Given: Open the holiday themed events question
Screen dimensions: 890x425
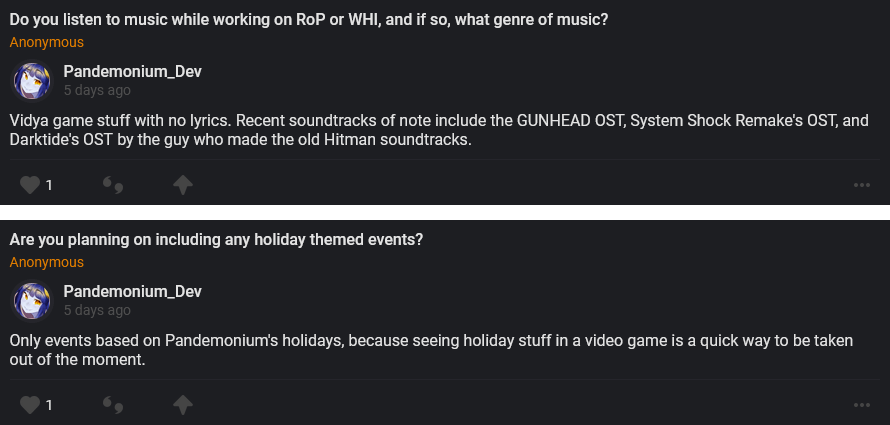Looking at the screenshot, I should point(217,240).
